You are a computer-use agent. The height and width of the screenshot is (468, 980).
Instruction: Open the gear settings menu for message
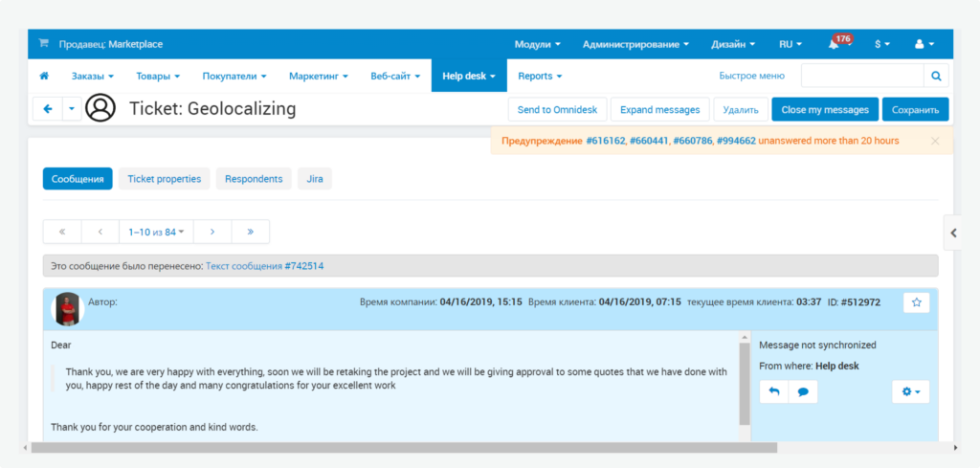pyautogui.click(x=909, y=391)
